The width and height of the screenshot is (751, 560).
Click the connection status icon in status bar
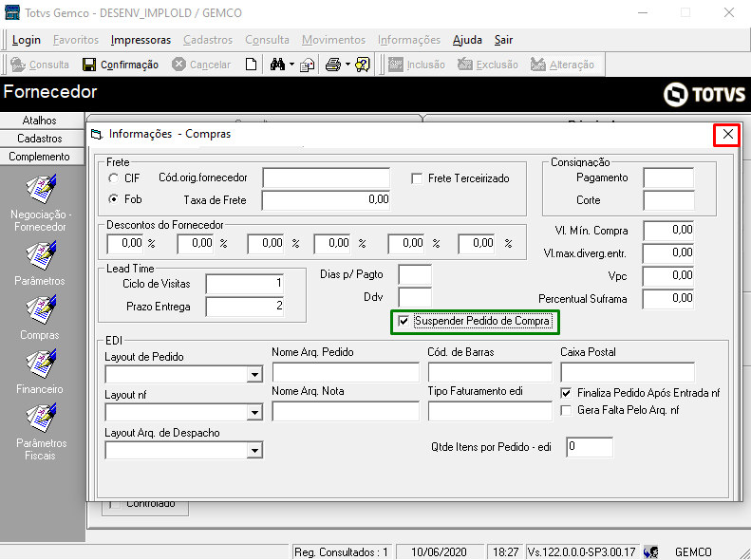650,552
